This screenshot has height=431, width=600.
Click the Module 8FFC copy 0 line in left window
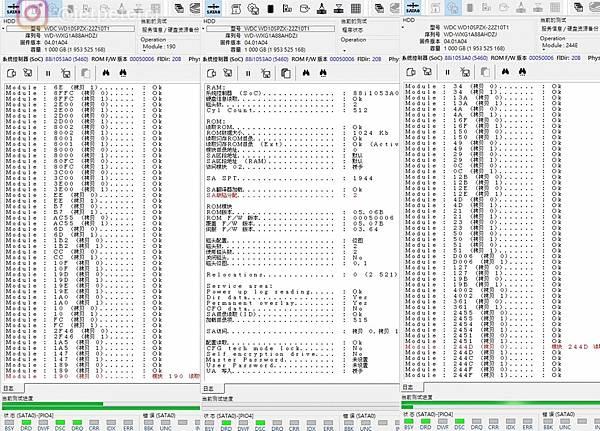click(84, 93)
